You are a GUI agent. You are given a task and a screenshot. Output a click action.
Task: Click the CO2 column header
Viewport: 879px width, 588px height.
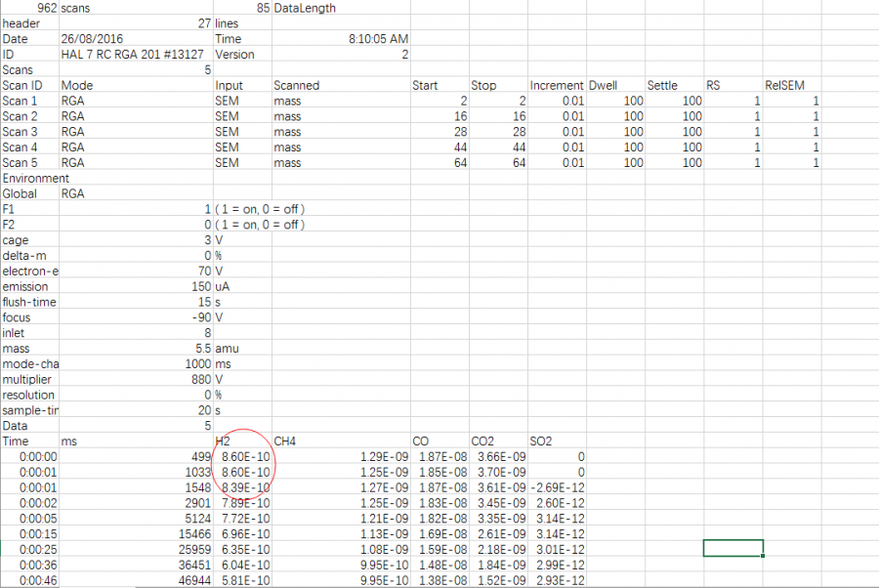coord(499,441)
